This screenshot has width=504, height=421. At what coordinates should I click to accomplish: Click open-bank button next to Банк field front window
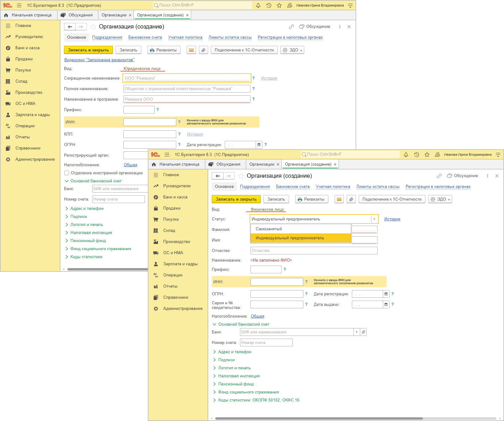pos(363,332)
